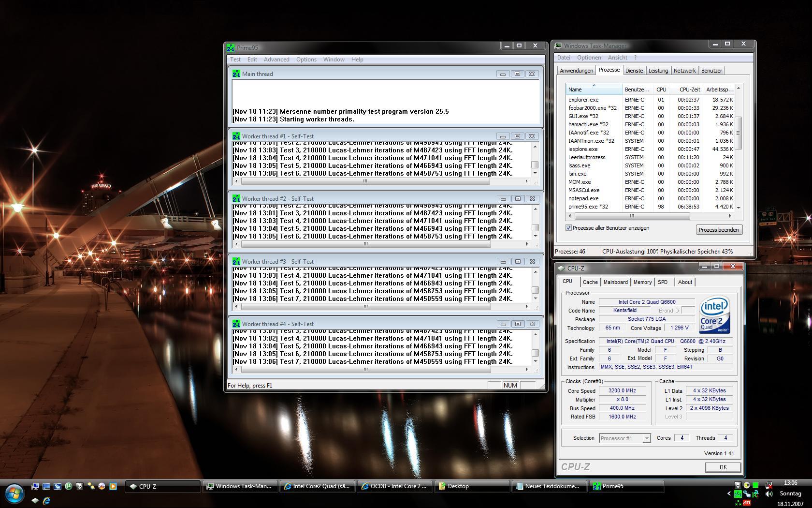This screenshot has width=812, height=508.
Task: Open the ATI Catalyst tray icon
Action: (747, 504)
